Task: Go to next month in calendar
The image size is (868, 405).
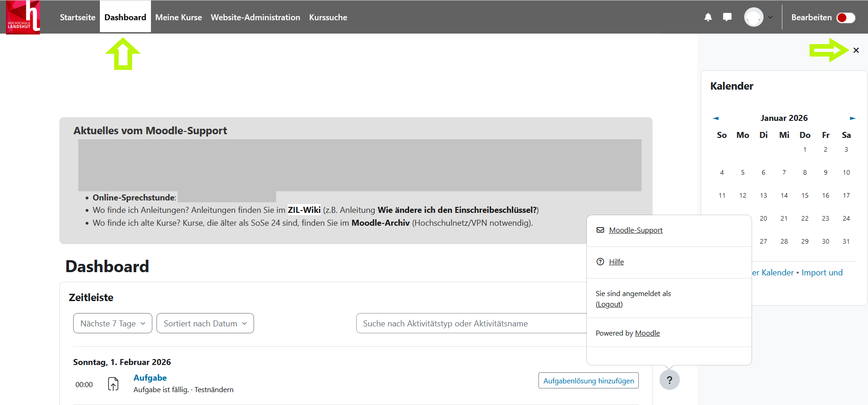Action: [852, 118]
